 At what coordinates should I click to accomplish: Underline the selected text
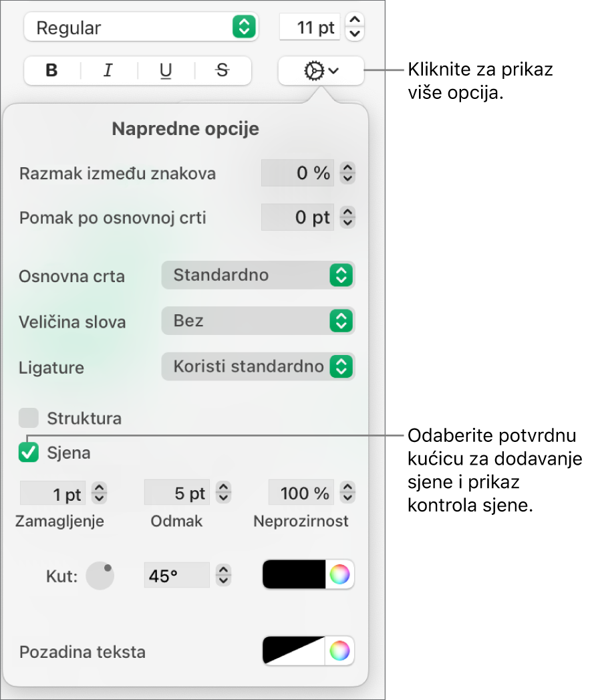[x=164, y=70]
